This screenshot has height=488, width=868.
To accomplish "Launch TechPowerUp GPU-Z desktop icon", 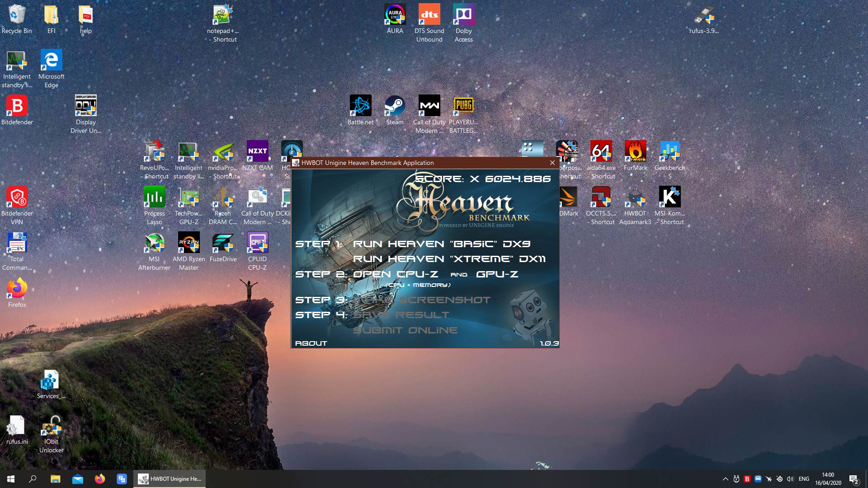I will point(189,206).
